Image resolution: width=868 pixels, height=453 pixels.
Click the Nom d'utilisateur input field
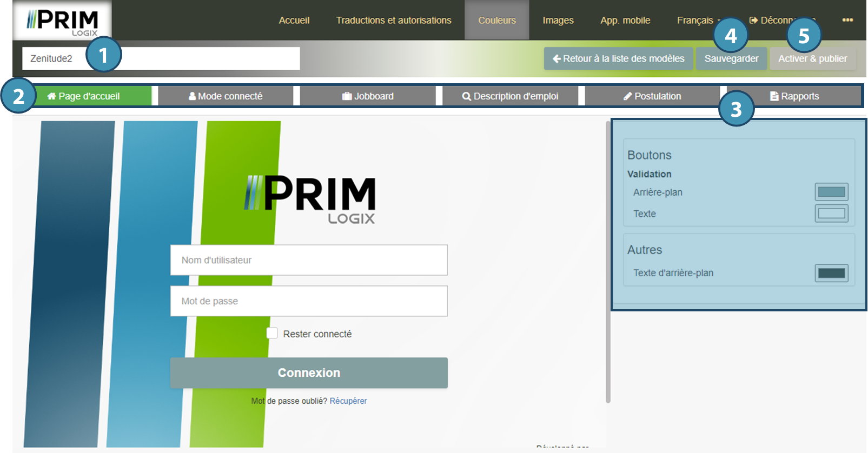click(308, 260)
